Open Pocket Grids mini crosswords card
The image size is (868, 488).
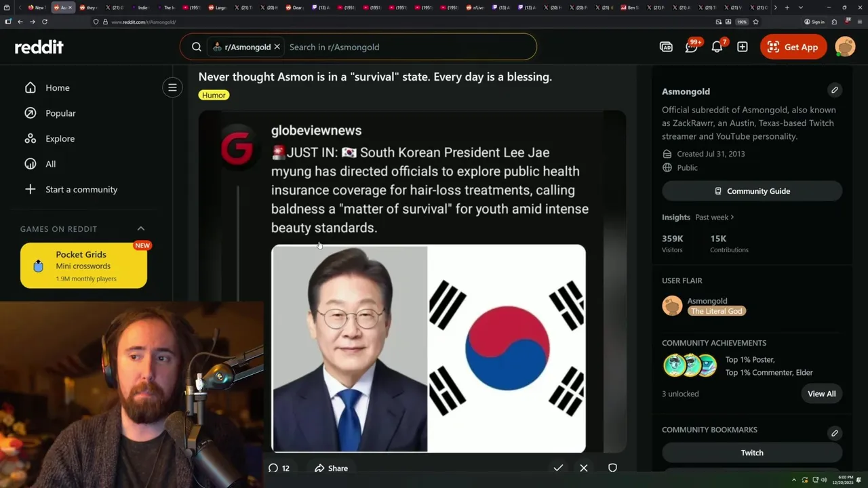point(83,266)
